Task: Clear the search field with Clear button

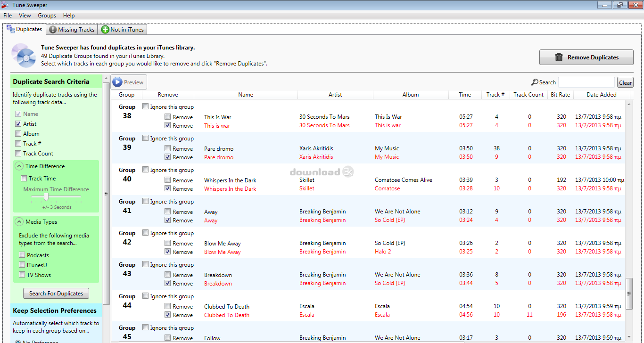Action: pos(626,82)
